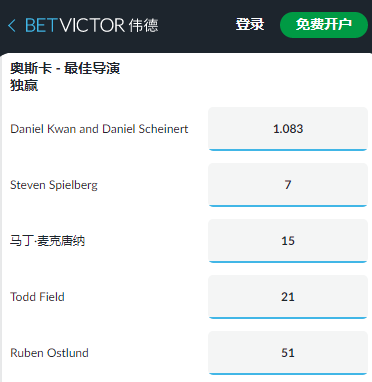Tap the 独赢 market type label
Screen dimensions: 372x382
coord(24,85)
